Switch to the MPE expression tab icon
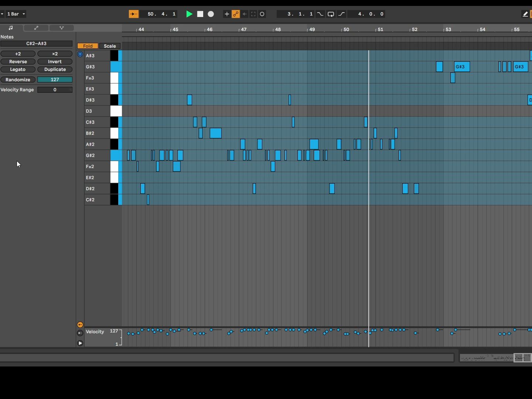 pyautogui.click(x=62, y=28)
